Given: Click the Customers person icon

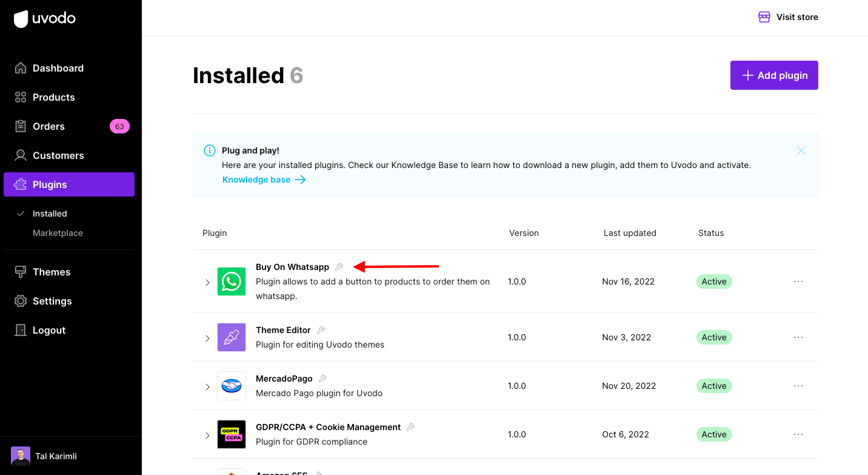Looking at the screenshot, I should [21, 155].
